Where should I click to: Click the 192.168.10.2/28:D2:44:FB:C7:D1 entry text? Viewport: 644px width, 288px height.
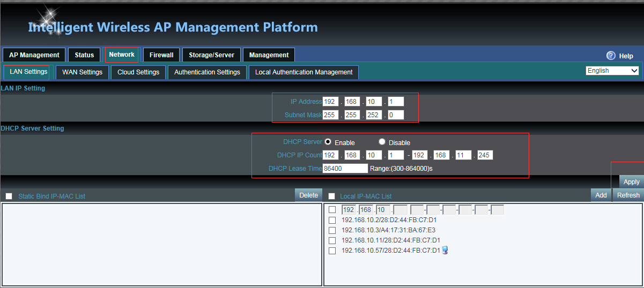(x=389, y=220)
